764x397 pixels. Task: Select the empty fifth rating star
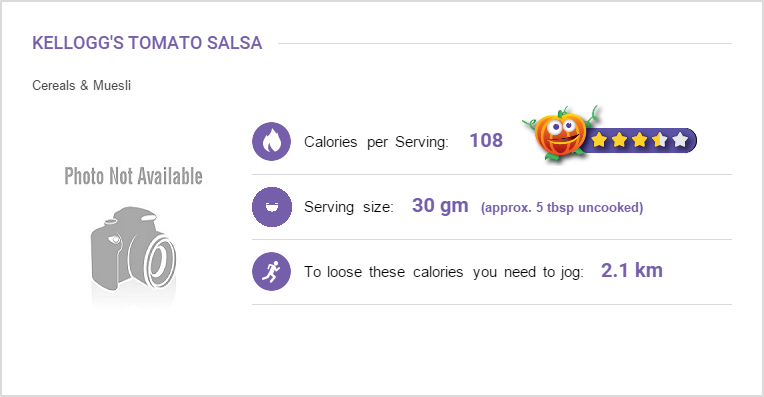pyautogui.click(x=680, y=140)
